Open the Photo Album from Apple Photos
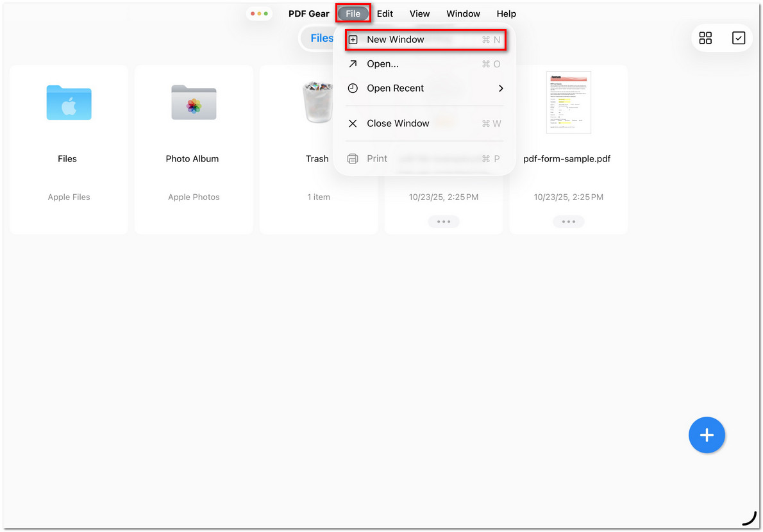The width and height of the screenshot is (763, 532). tap(193, 103)
